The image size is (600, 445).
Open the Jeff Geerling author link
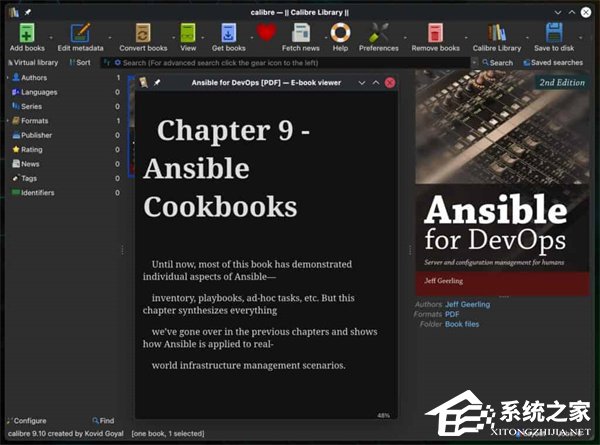click(467, 305)
